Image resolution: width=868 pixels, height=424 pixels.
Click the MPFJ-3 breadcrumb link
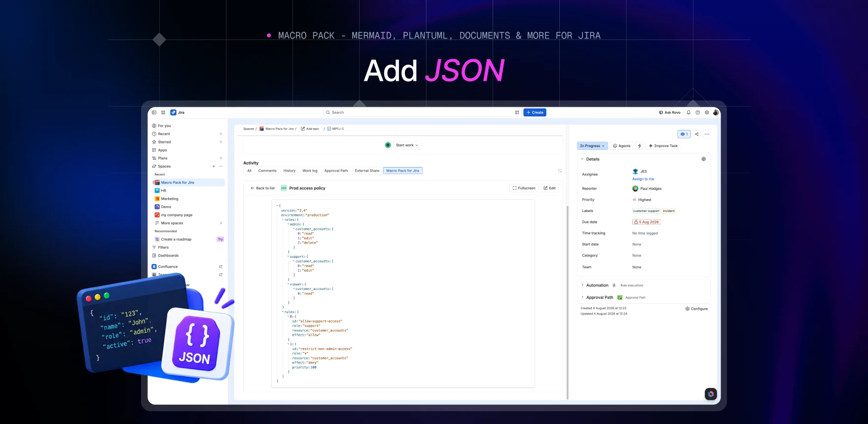335,129
